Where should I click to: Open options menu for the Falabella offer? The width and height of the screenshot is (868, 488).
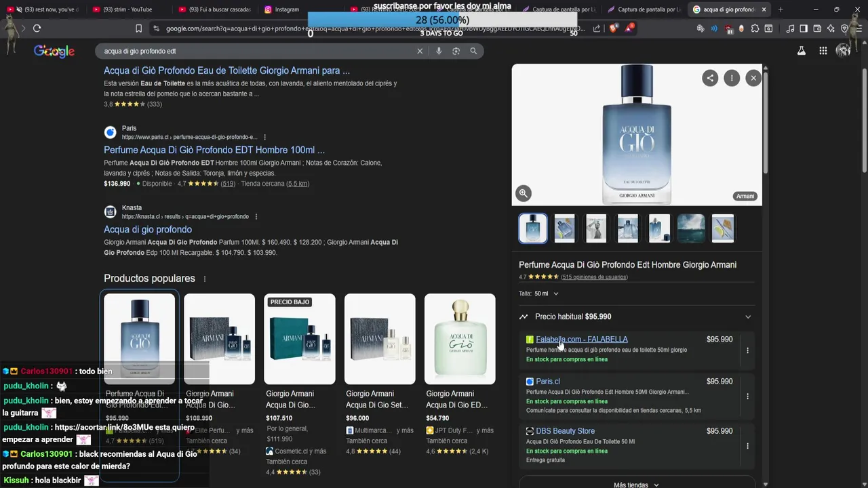coord(747,350)
